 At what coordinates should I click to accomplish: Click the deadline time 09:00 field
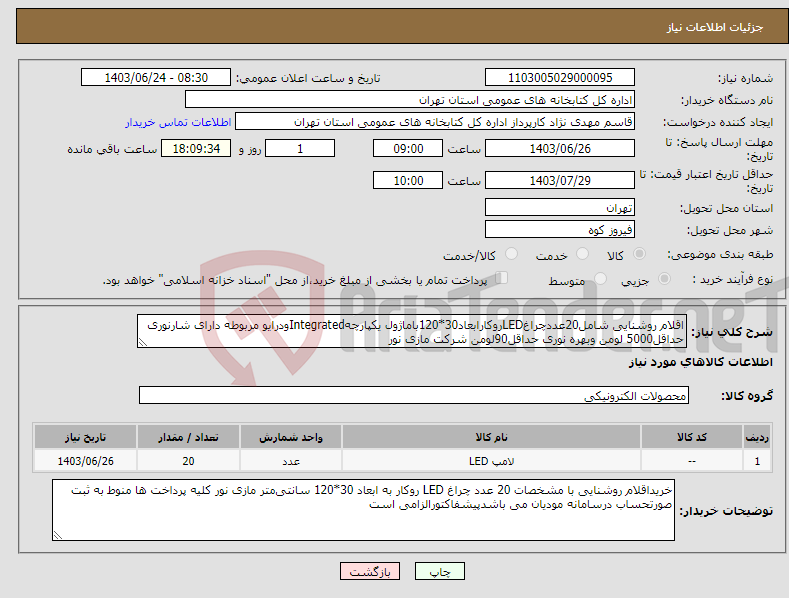coord(408,148)
